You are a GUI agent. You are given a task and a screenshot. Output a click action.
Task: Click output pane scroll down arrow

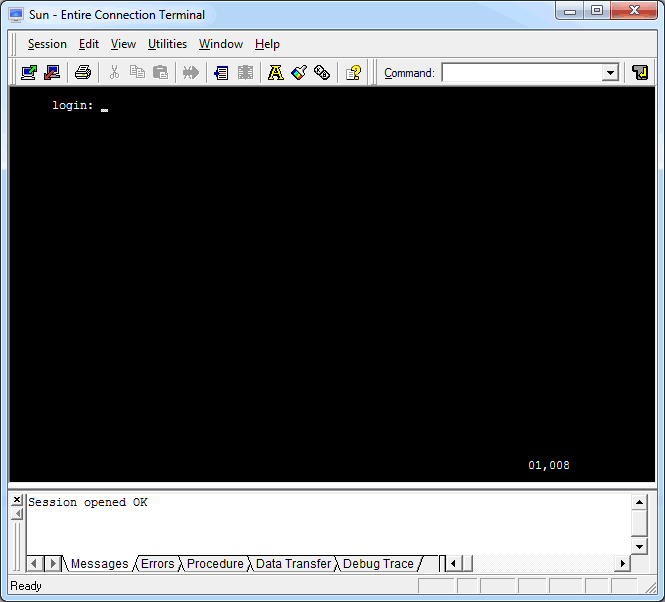[639, 546]
